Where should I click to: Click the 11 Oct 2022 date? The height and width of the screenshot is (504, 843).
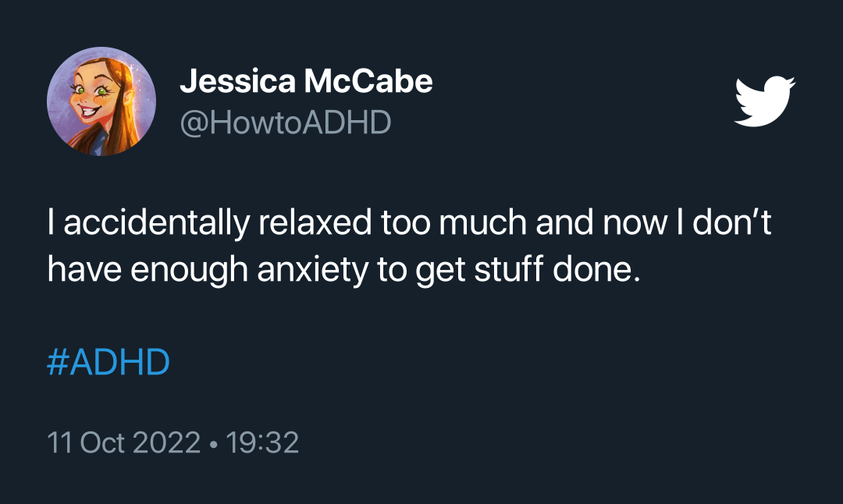124,442
